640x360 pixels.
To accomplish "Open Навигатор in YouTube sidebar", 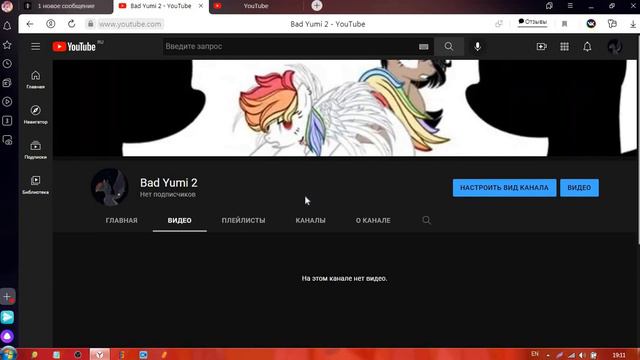I will point(36,114).
